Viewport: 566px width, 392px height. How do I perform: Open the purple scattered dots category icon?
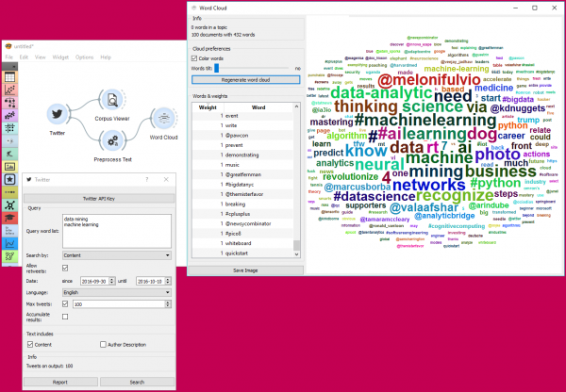9,115
